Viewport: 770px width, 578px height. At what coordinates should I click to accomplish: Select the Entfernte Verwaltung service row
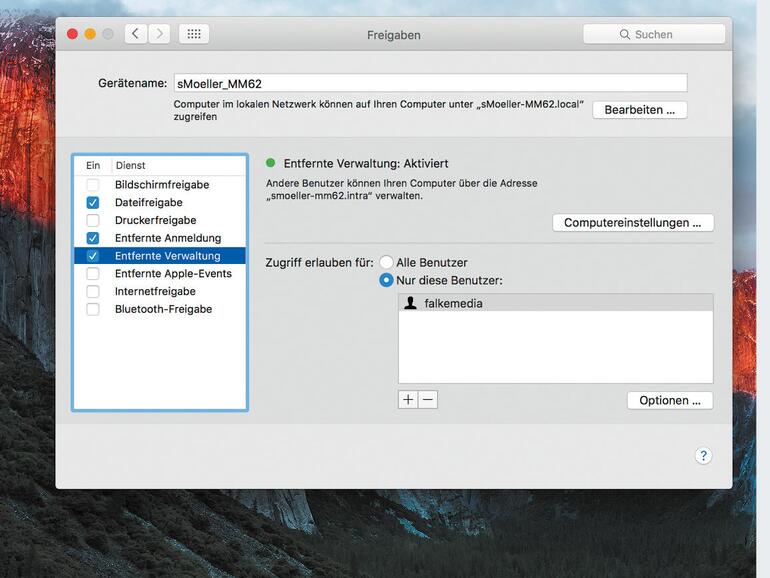click(160, 256)
